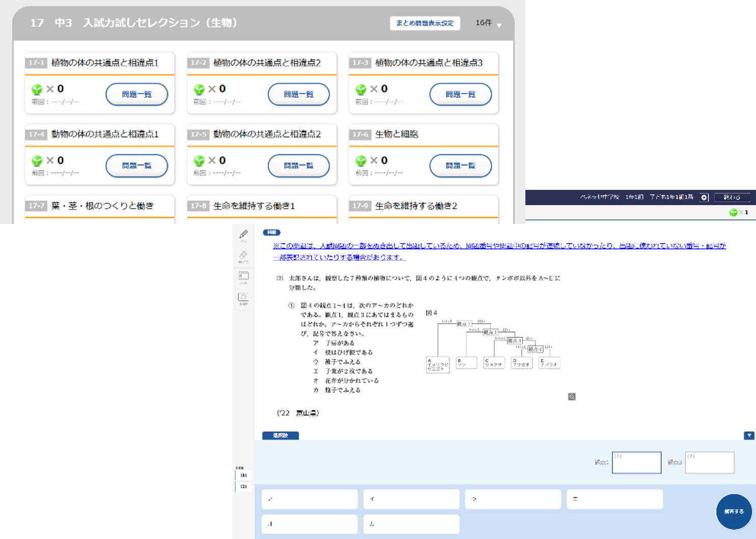Click the fourth sidebar tool below note
756x539 pixels.
pos(243,298)
